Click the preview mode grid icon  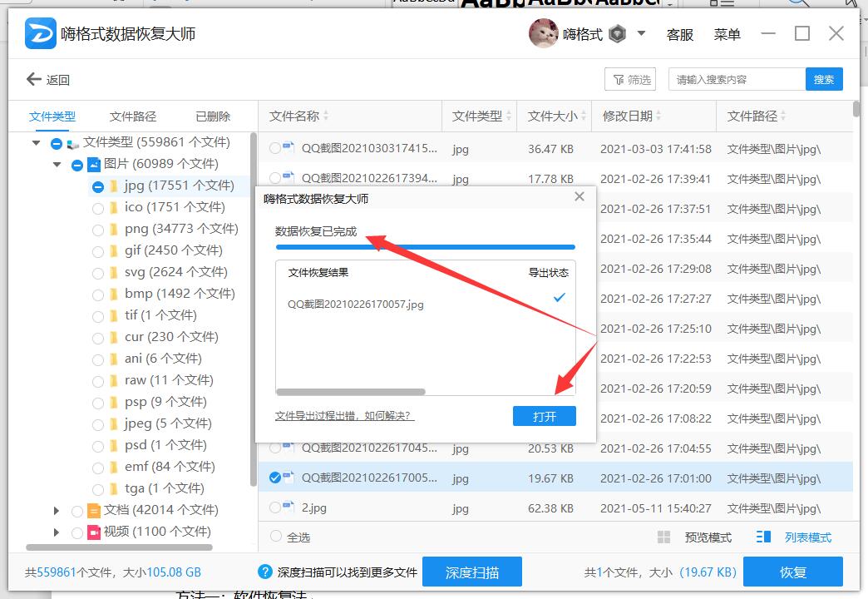pyautogui.click(x=663, y=537)
